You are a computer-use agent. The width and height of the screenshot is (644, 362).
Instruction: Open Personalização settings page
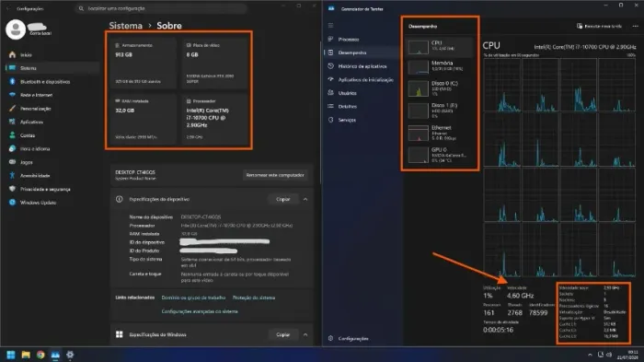point(35,109)
